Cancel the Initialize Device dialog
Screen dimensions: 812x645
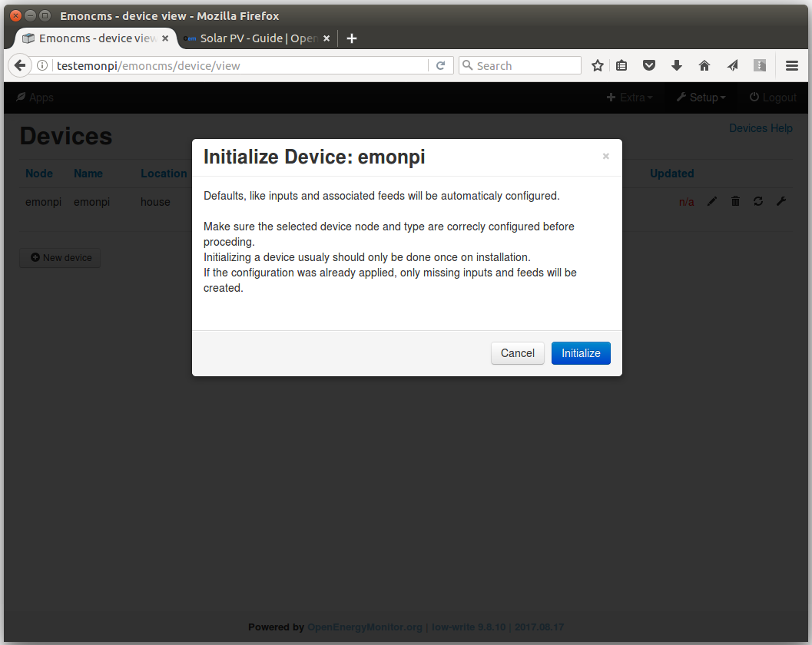pyautogui.click(x=517, y=353)
